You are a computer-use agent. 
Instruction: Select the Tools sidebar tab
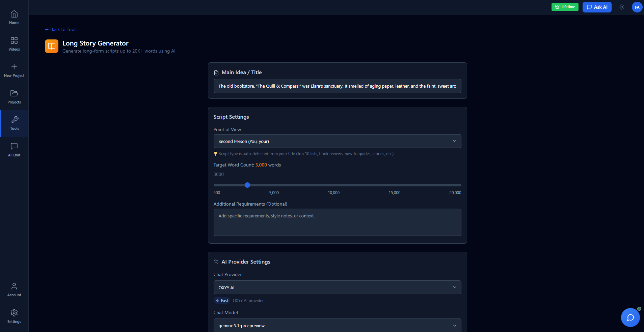pyautogui.click(x=15, y=123)
